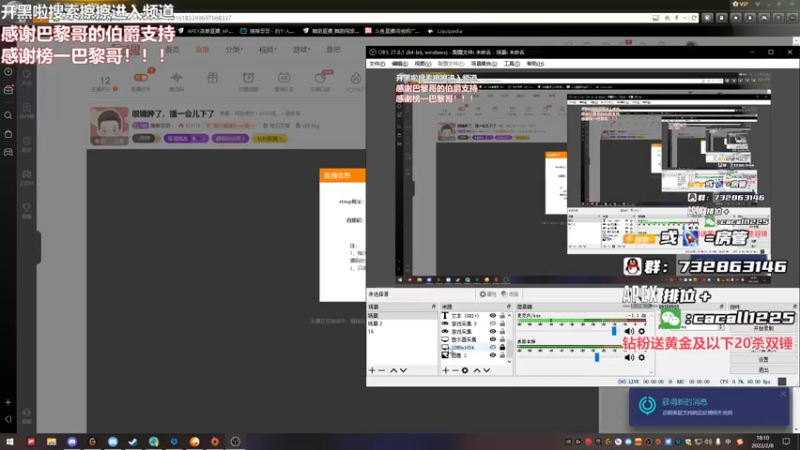
Task: Click the microphone volume slider handle
Action: pyautogui.click(x=614, y=331)
